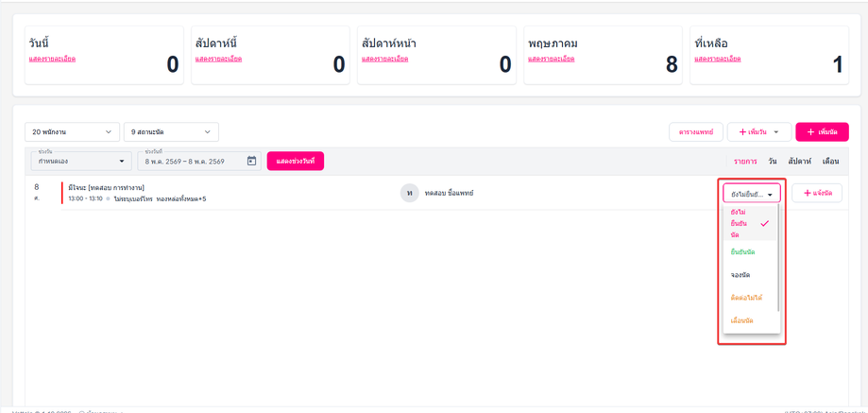Image resolution: width=868 pixels, height=413 pixels.
Task: Switch to วัน day view tab
Action: [x=773, y=162]
